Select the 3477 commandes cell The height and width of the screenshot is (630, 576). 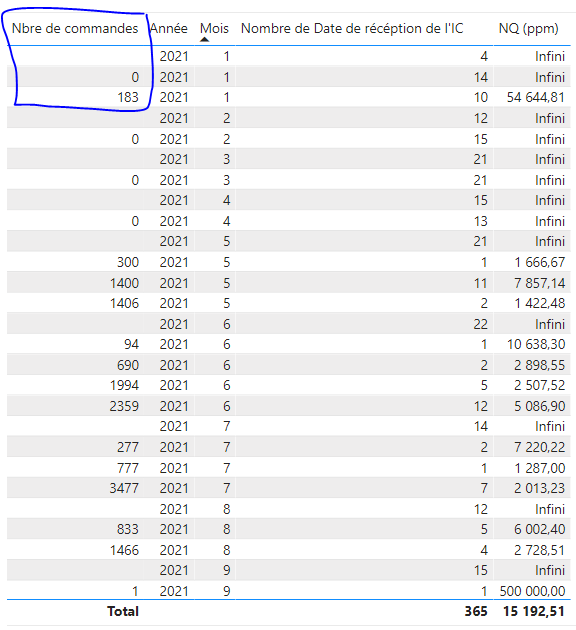point(124,488)
